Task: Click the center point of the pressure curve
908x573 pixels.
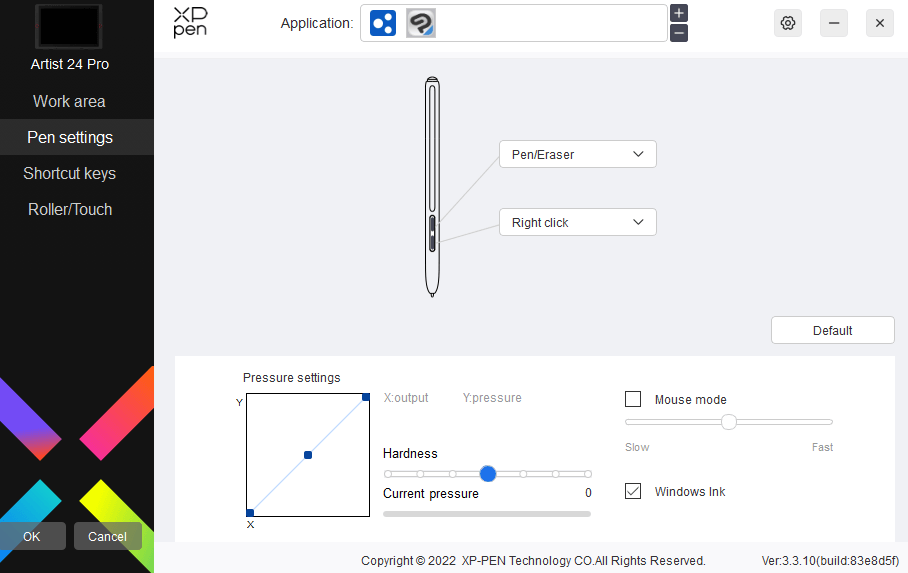Action: (308, 455)
